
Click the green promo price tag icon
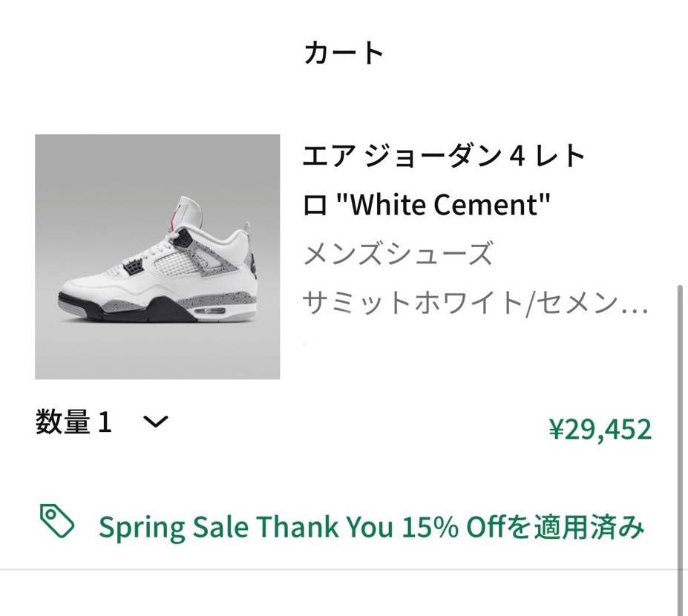57,521
